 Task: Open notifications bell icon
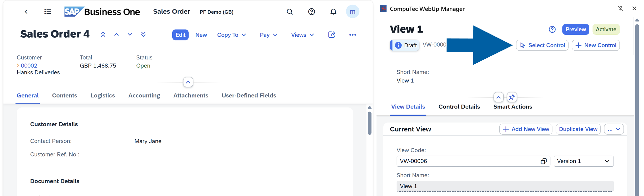point(333,12)
